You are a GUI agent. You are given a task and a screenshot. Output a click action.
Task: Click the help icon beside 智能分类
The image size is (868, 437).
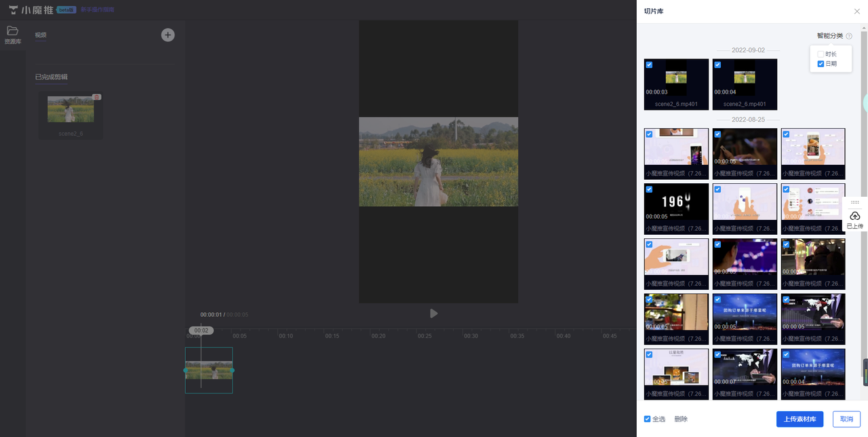click(849, 36)
